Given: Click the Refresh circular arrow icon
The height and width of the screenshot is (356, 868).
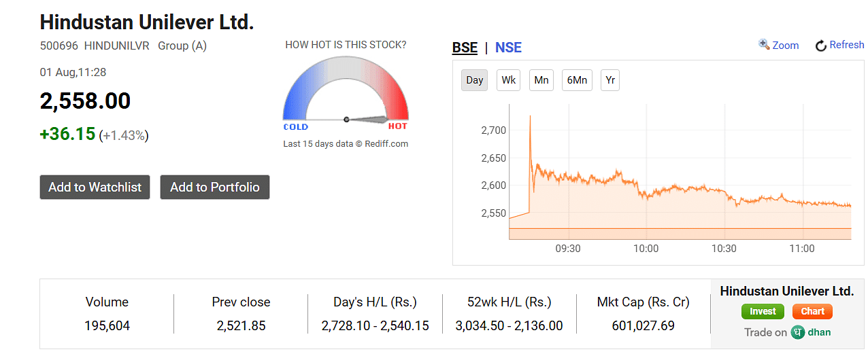Looking at the screenshot, I should [x=820, y=46].
